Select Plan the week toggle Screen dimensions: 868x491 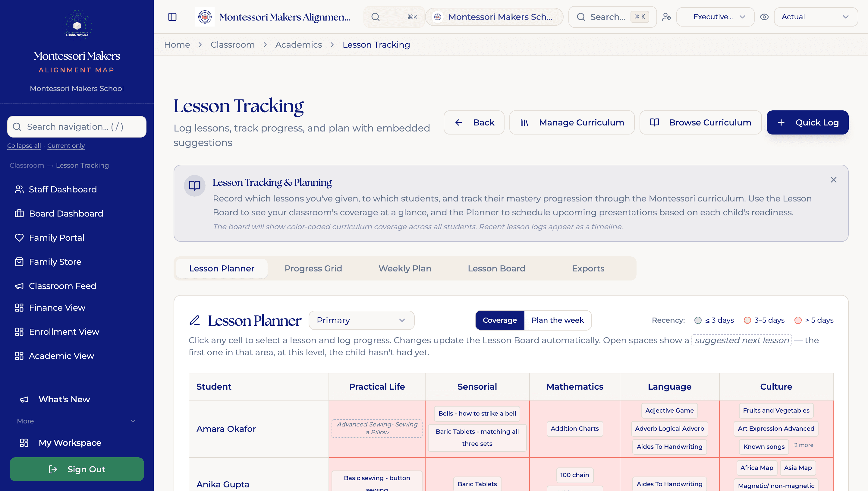coord(558,320)
